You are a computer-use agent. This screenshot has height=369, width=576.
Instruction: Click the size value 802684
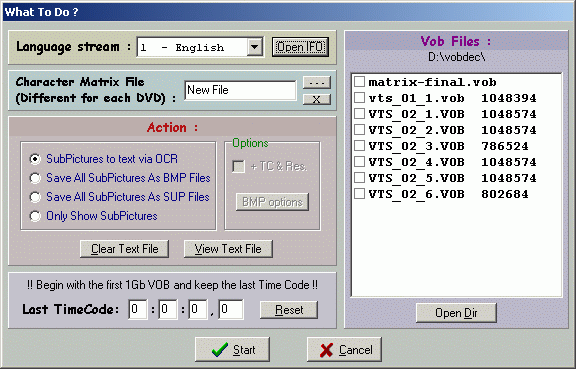tap(505, 194)
